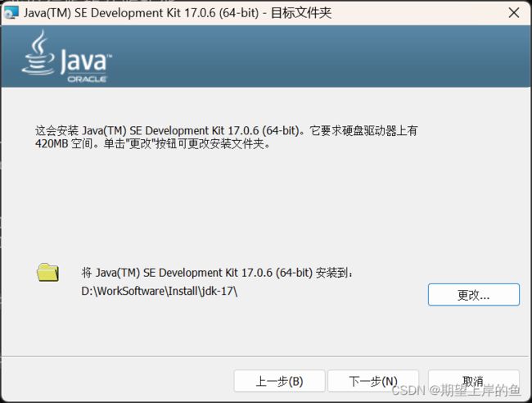Click the text '将 Java(TM) SE Development Kit 17.0.6 (64-bit) 安装到:'
Screen dimensions: 532x403
217,273
